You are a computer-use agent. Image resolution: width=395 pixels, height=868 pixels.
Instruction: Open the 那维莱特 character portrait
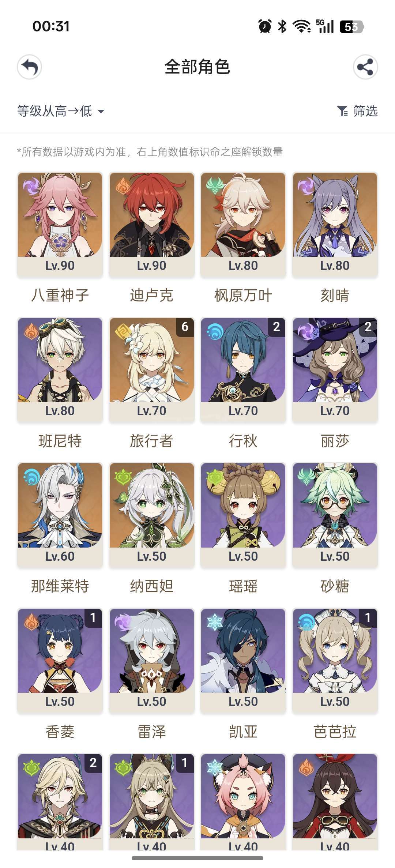coord(60,505)
